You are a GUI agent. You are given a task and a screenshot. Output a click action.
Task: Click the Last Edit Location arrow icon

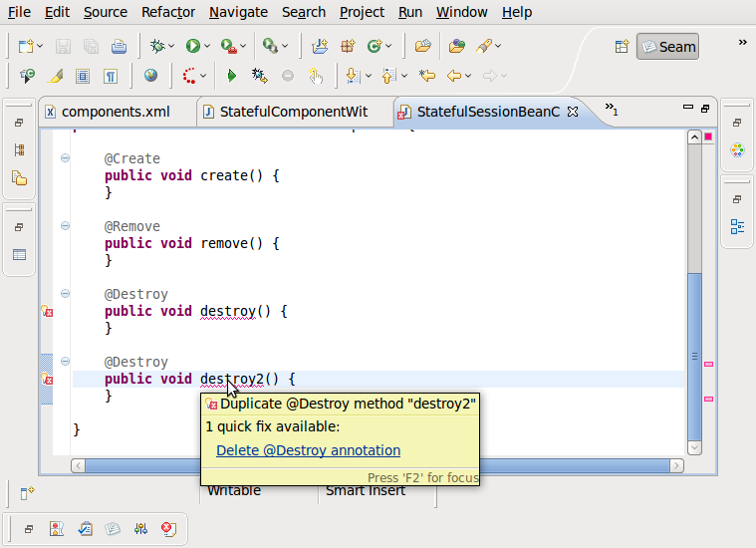pos(427,76)
